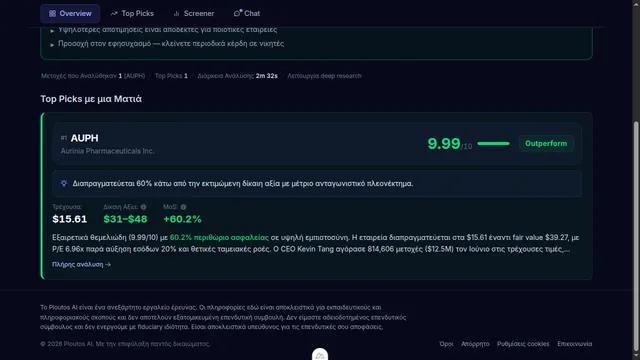Image resolution: width=640 pixels, height=360 pixels.
Task: Open the Πλήρης ανάλυση link
Action: coord(81,264)
